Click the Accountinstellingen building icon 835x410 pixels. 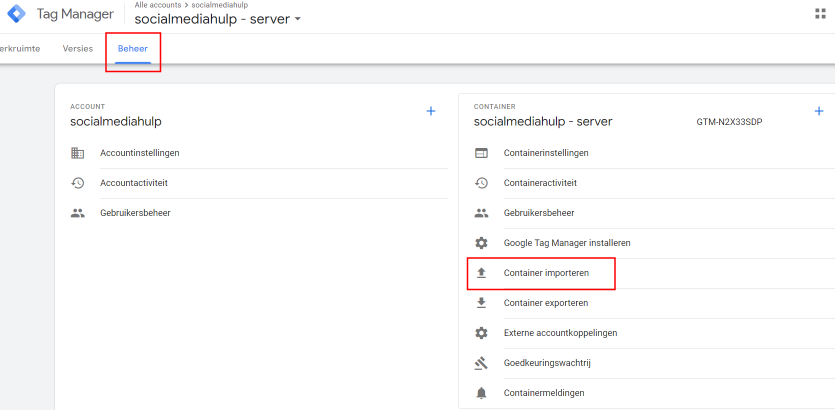click(x=78, y=153)
